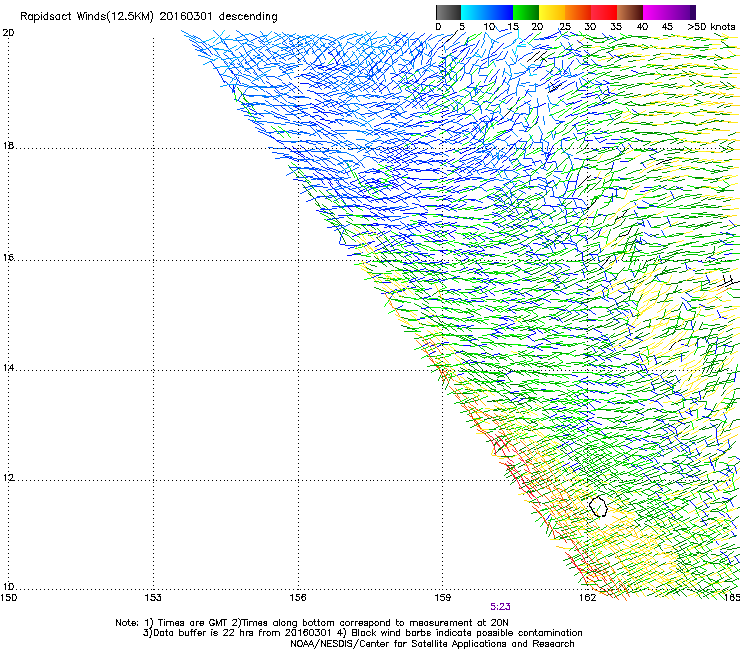740x650 pixels.
Task: Click the legend tick label '40'
Action: tap(642, 27)
